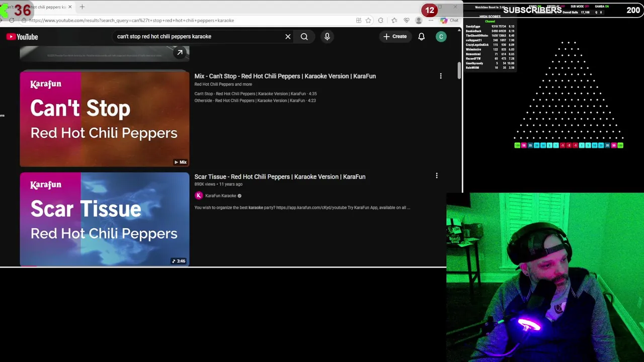Screen dimensions: 644x362
Task: Click the page vertical scrollbar thumb
Action: 459,70
